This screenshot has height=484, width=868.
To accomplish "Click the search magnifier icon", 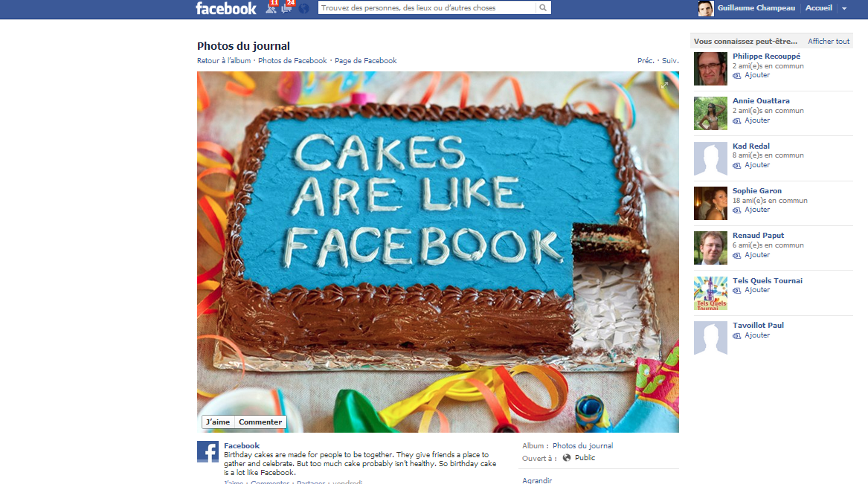I will click(x=543, y=7).
